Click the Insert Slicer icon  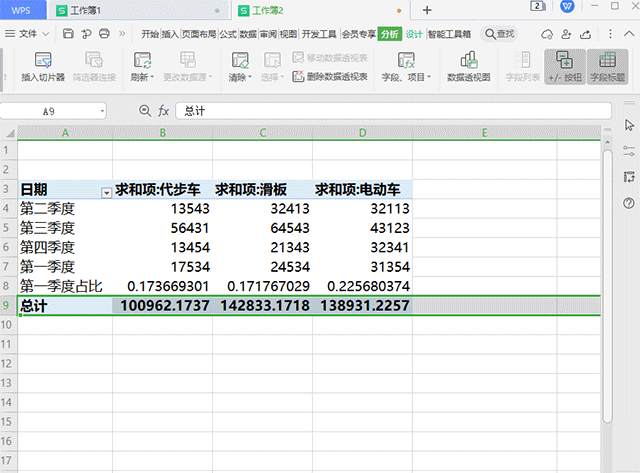43,61
